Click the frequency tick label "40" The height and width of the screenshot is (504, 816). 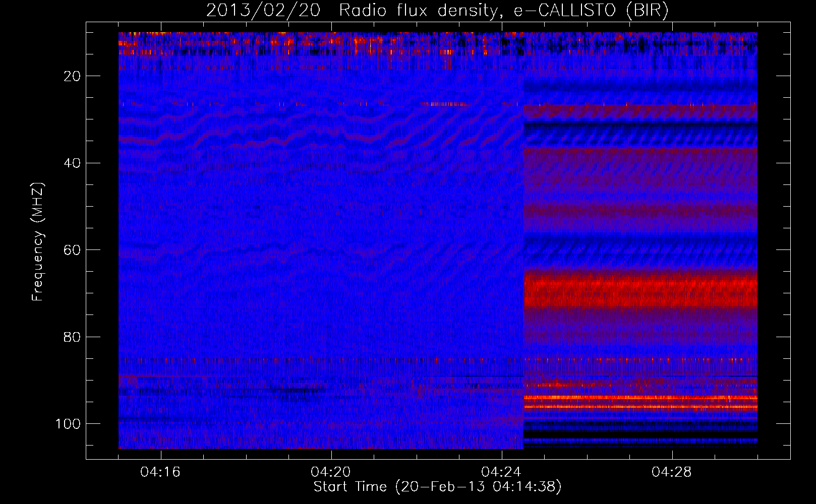click(73, 163)
